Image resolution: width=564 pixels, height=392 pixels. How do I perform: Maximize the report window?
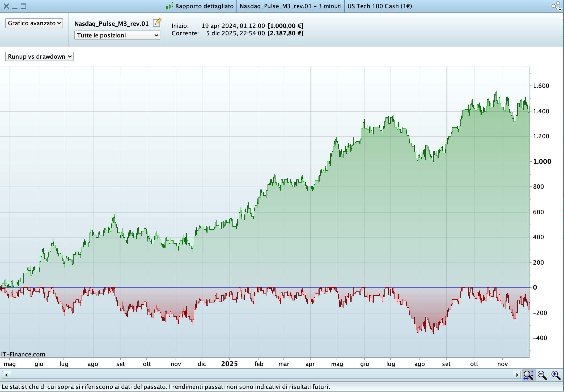pos(23,6)
